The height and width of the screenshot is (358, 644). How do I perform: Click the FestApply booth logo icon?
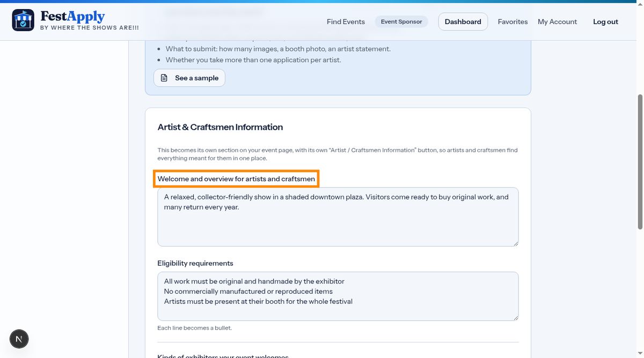[x=23, y=20]
